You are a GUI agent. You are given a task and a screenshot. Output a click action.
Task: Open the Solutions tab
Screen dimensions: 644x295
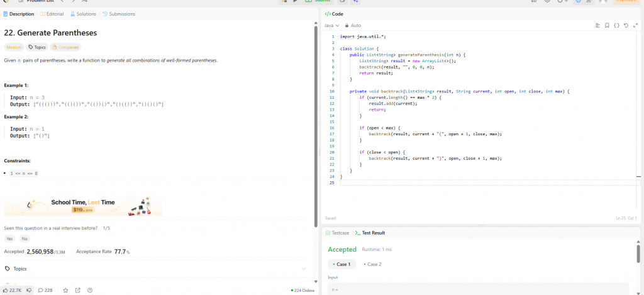[84, 14]
